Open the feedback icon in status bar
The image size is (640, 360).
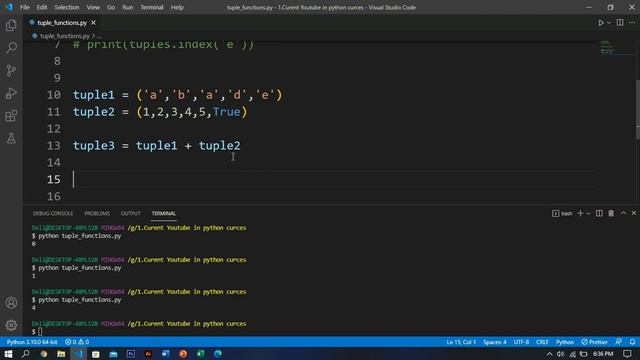click(619, 342)
